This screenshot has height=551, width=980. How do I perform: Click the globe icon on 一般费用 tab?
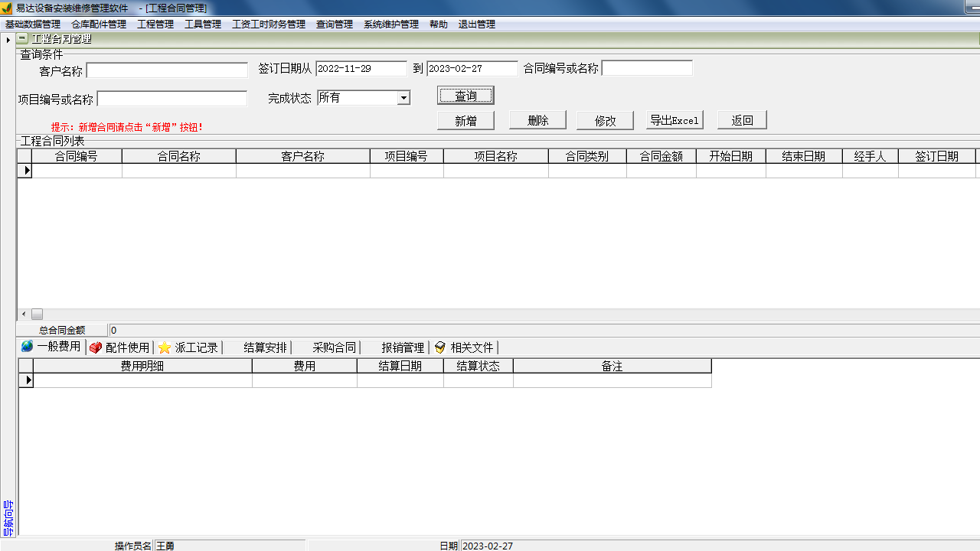pos(27,347)
